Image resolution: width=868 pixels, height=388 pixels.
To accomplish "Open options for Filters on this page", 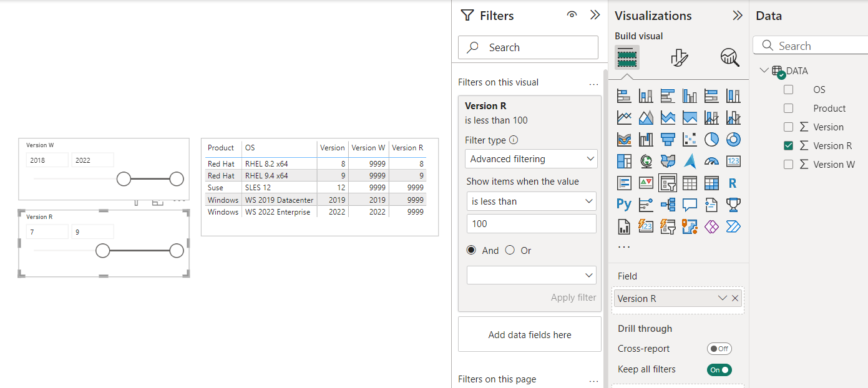I will click(593, 380).
